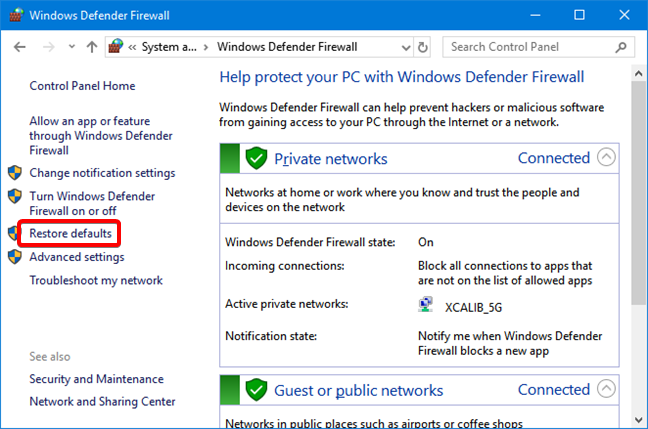Expand the address bar history dropdown
This screenshot has height=429, width=648.
pyautogui.click(x=406, y=48)
